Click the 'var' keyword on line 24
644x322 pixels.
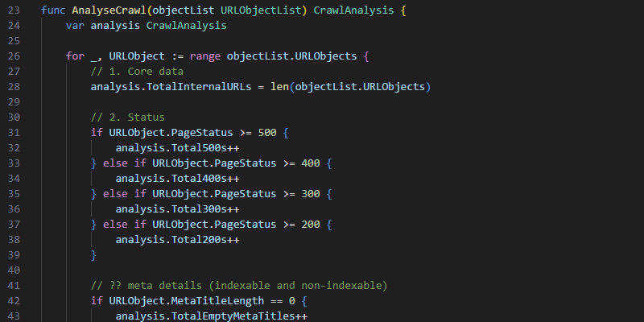(x=75, y=26)
